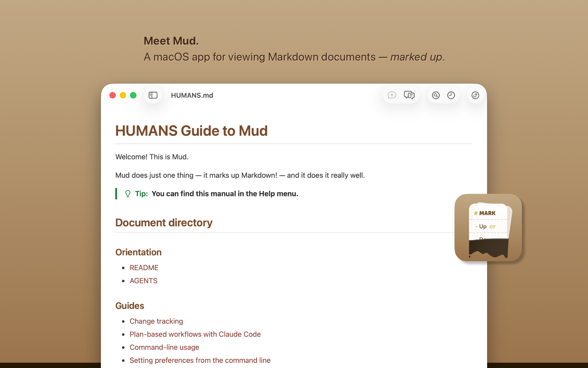
Task: Click the 'Welcome! This is Mud.' paragraph
Action: [152, 157]
